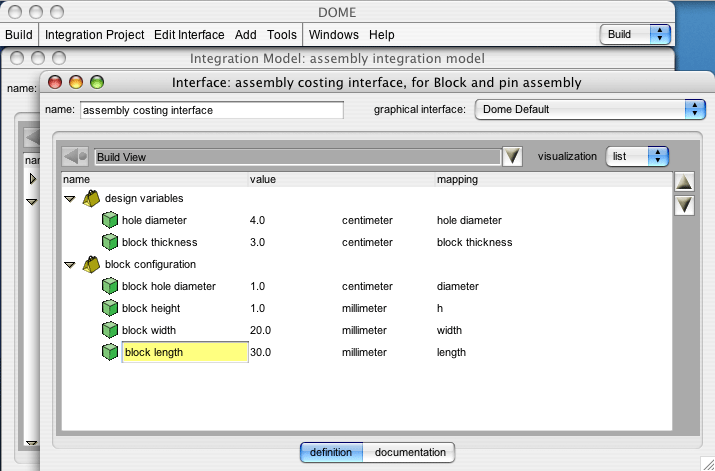Click the Build View text field

[x=297, y=157]
